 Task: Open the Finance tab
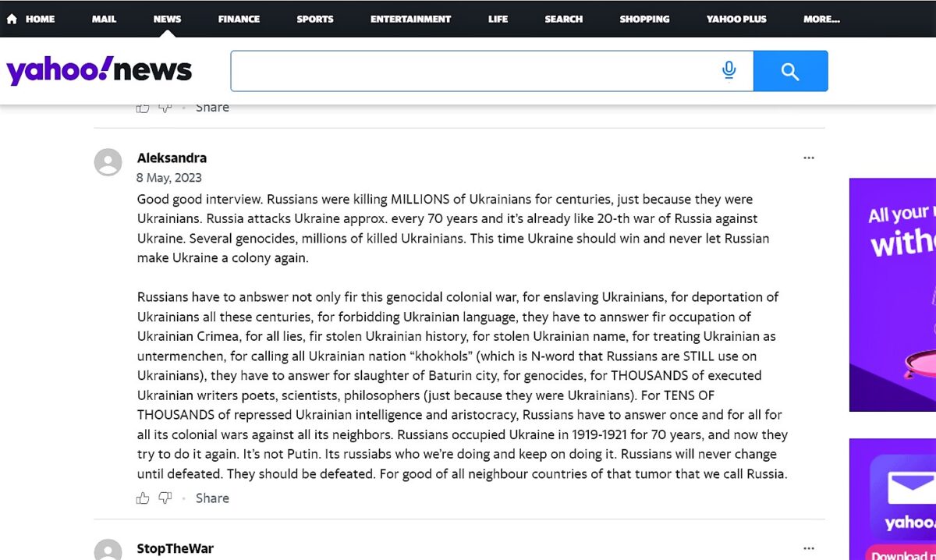tap(239, 19)
